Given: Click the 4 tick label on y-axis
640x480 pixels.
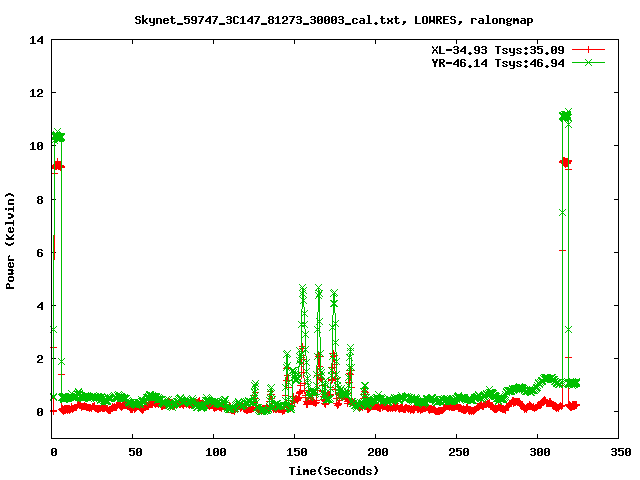Looking at the screenshot, I should tap(39, 306).
